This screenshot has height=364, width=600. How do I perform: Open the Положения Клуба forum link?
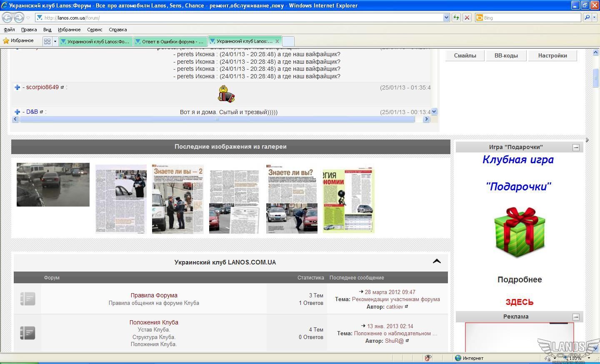tap(154, 322)
